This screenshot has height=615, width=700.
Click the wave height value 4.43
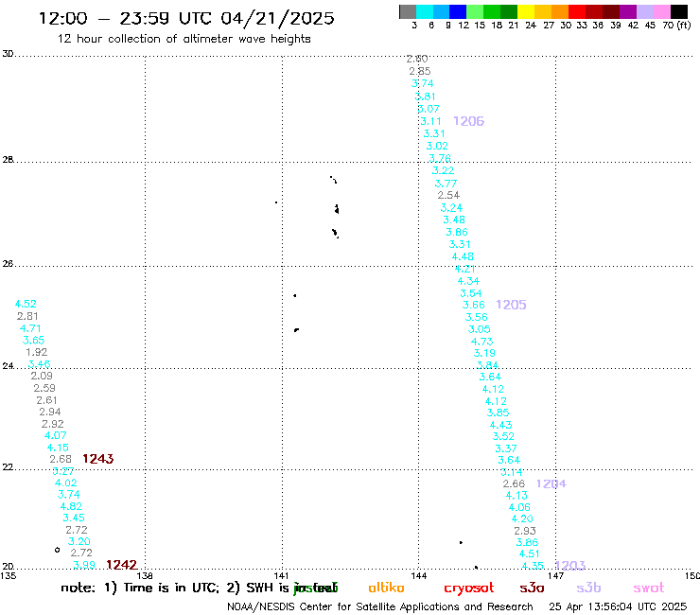500,425
